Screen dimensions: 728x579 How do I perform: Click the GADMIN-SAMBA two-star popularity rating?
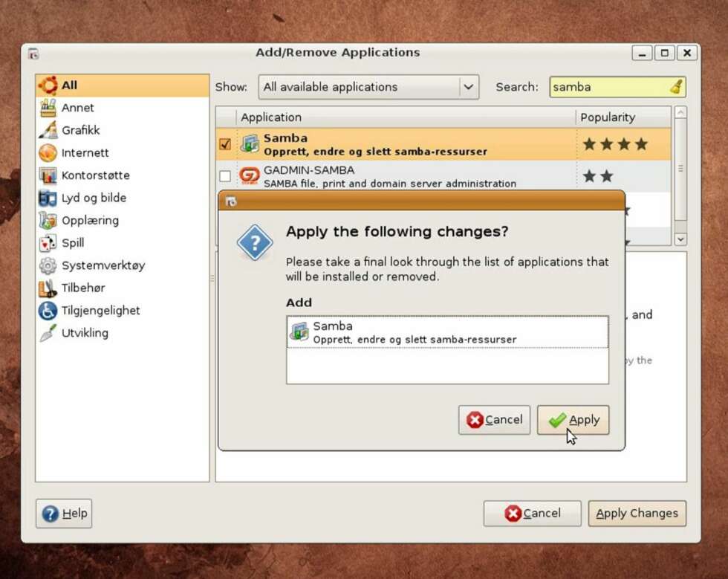[x=598, y=176]
